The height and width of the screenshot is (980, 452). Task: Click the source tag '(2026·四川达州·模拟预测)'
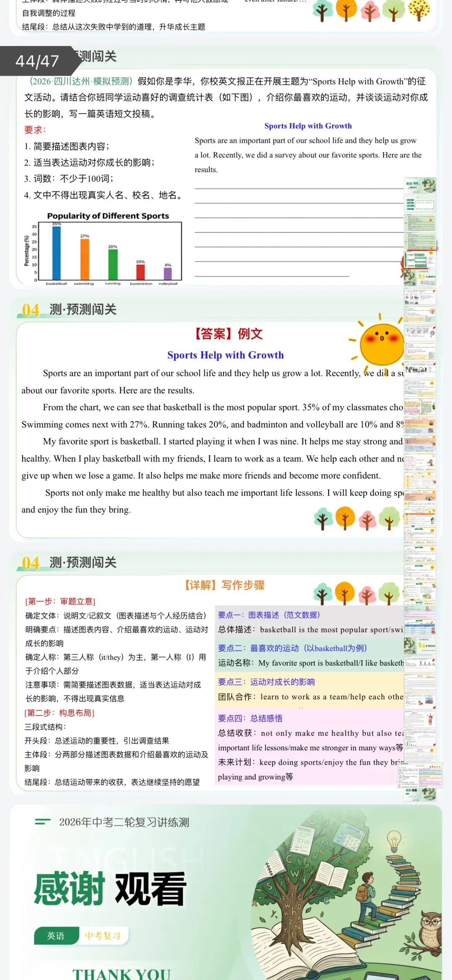[x=81, y=81]
